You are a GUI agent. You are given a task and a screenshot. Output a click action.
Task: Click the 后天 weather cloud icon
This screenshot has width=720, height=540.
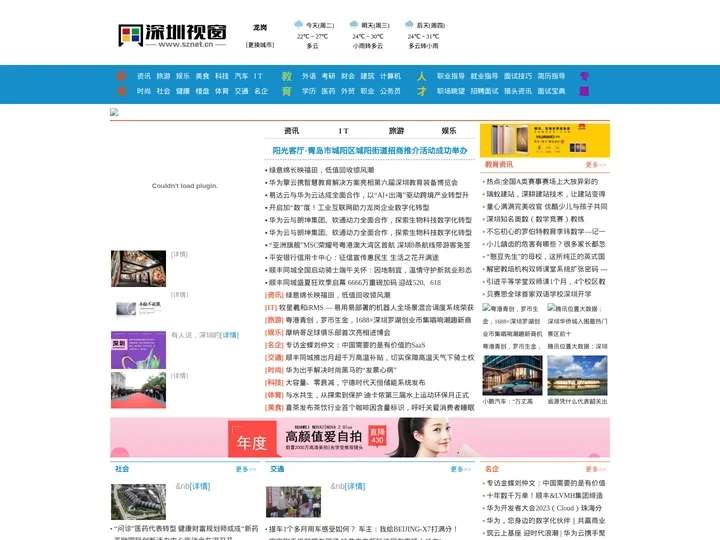tap(409, 24)
